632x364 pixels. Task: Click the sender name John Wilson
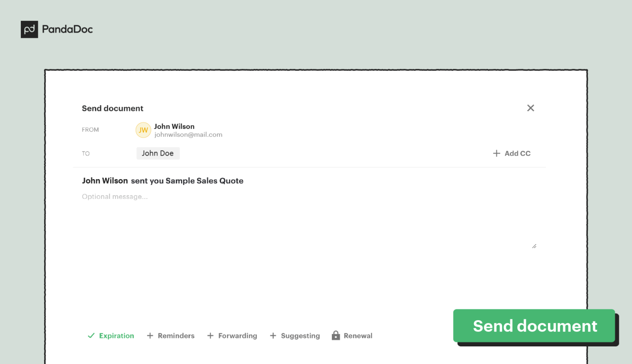[x=174, y=126]
